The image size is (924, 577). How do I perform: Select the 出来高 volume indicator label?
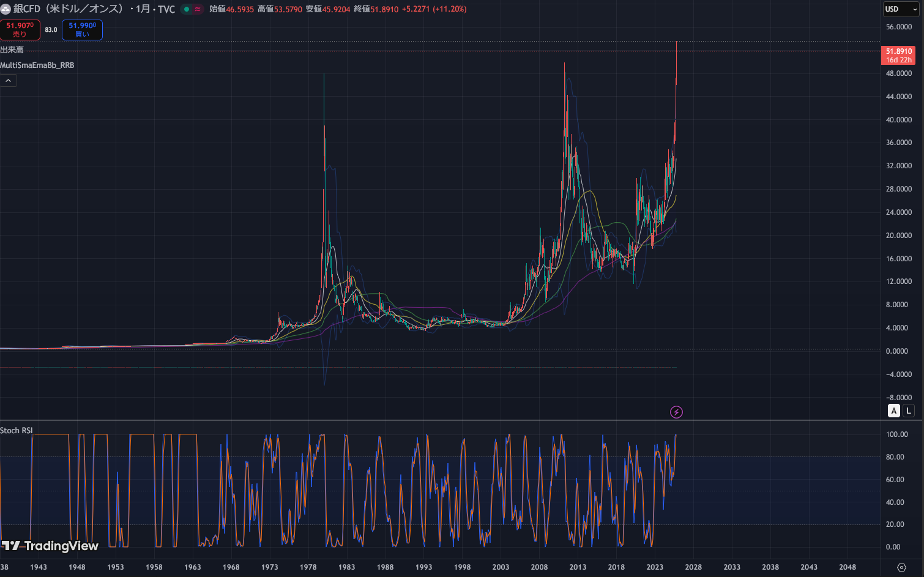[x=12, y=50]
